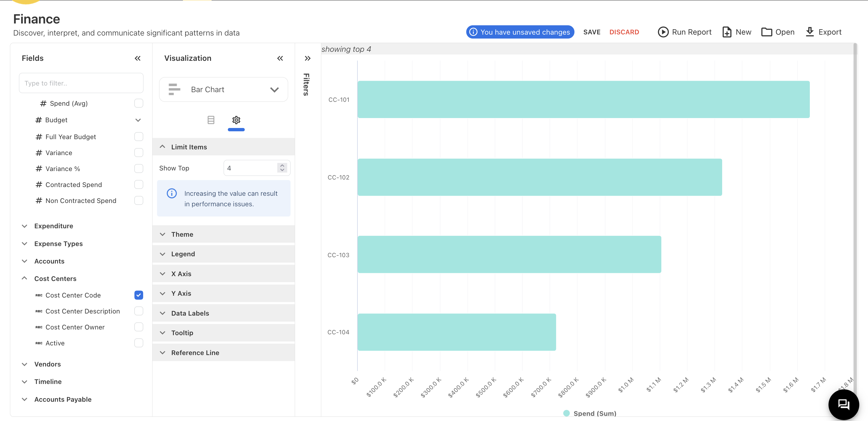868x421 pixels.
Task: Collapse the Visualization panel with double-chevron icon
Action: [x=280, y=58]
